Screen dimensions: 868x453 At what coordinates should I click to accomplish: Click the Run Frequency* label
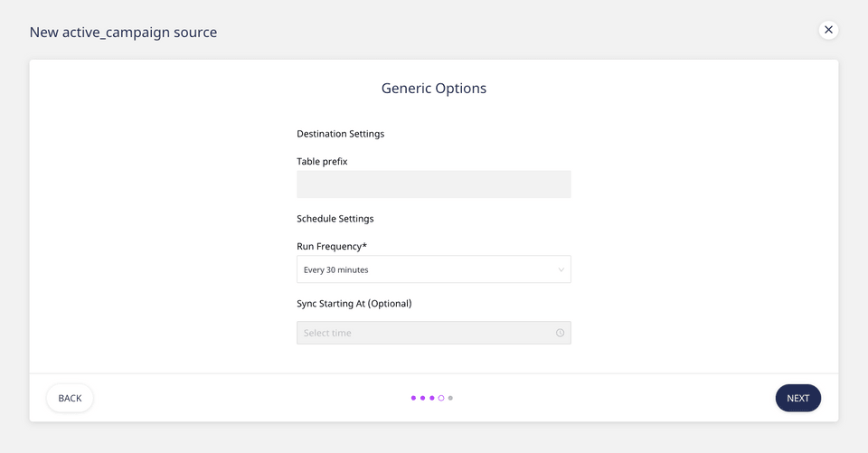coord(332,246)
